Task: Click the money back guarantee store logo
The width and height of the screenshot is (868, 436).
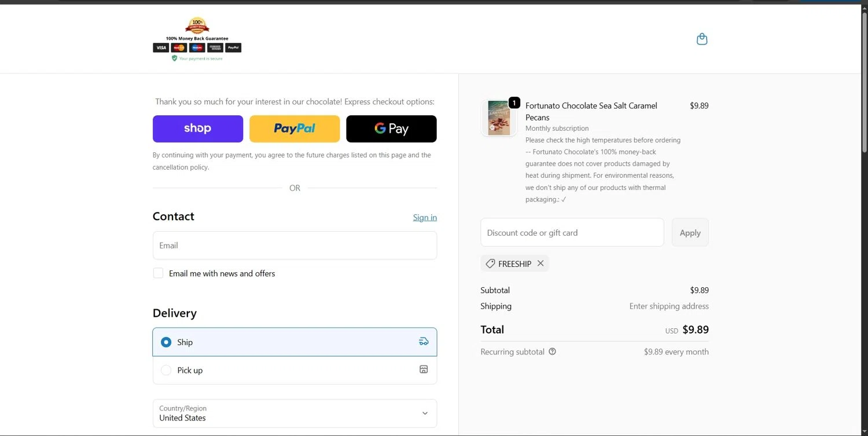Action: (x=197, y=39)
